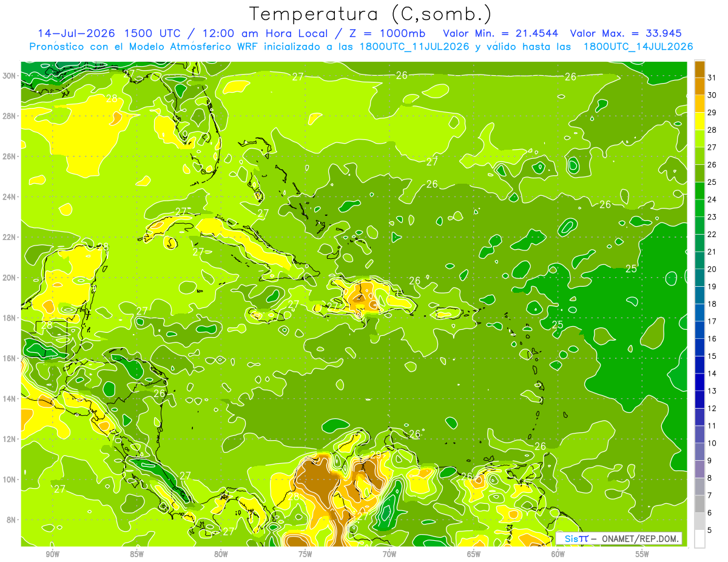Click legend value 24
This screenshot has height=562, width=728.
point(712,199)
